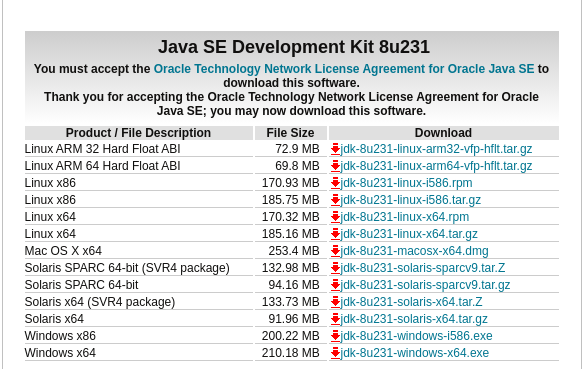Click download arrow icon beside linux-i586.rpm
Viewport: 585px width, 369px height.
pyautogui.click(x=335, y=183)
